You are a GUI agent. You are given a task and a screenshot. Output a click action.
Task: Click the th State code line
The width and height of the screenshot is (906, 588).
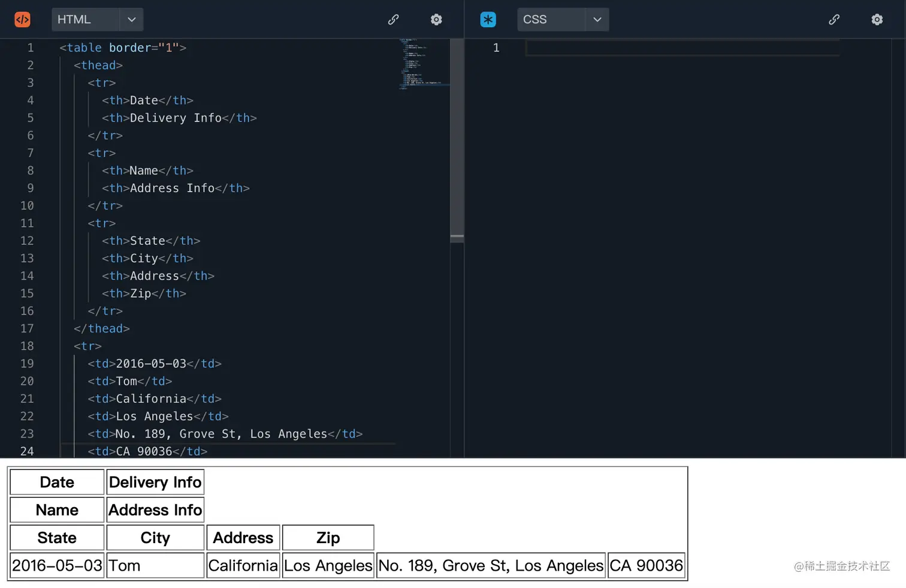click(151, 241)
